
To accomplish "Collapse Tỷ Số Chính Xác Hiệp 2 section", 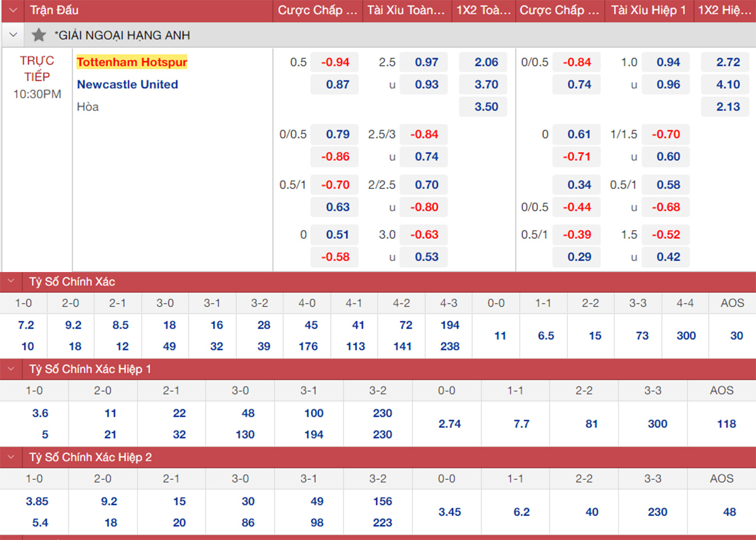I will [11, 457].
